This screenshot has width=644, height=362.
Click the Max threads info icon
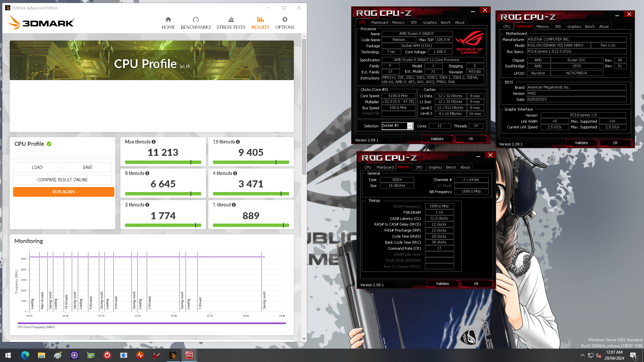pos(154,142)
